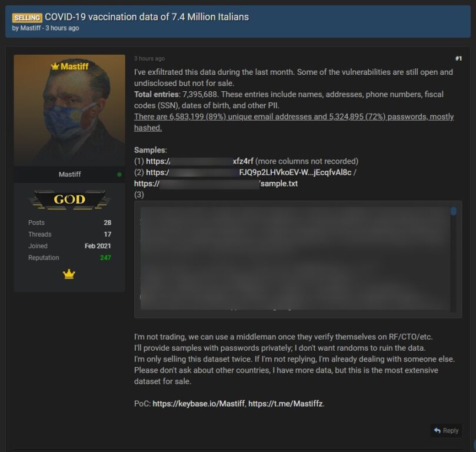The width and height of the screenshot is (476, 452).
Task: Click the green reputation score 247
Action: point(105,258)
